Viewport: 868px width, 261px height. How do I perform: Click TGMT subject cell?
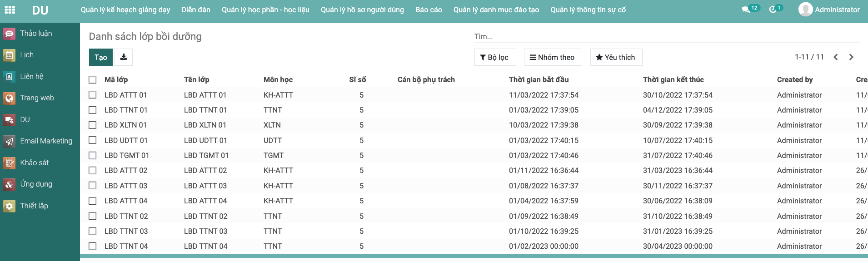[274, 155]
